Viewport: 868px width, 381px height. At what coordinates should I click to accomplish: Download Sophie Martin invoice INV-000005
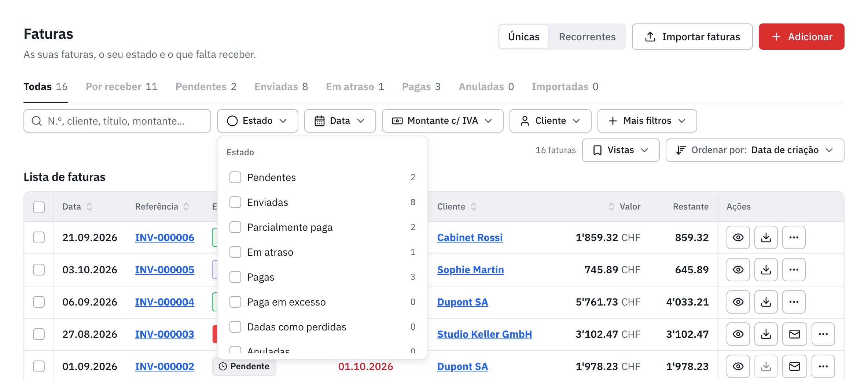[x=766, y=270]
